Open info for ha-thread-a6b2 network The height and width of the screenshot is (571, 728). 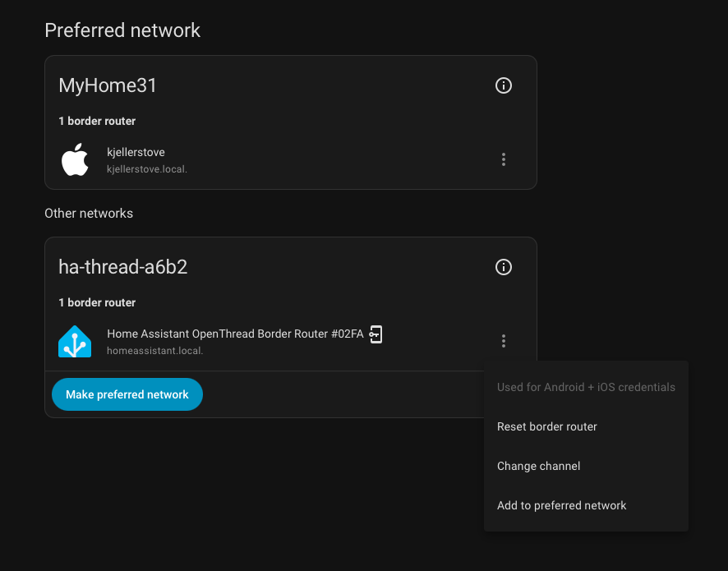click(504, 267)
